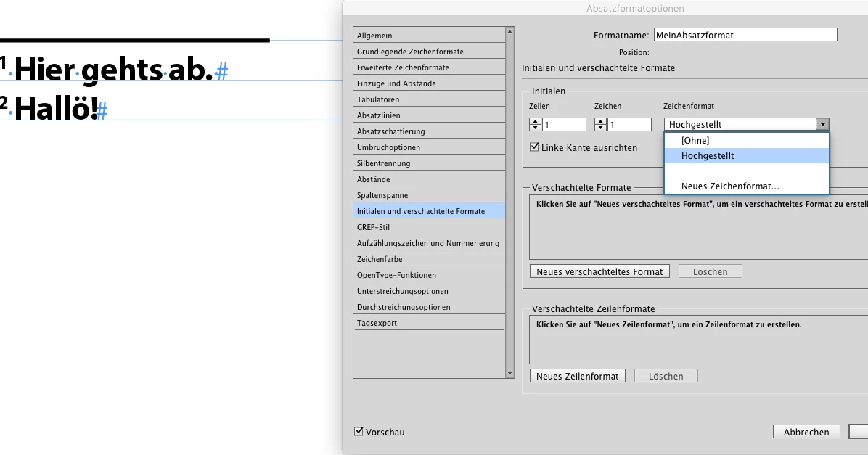Select Neues Zeichenformat... option
Viewport: 868px width, 455px height.
[x=747, y=186]
